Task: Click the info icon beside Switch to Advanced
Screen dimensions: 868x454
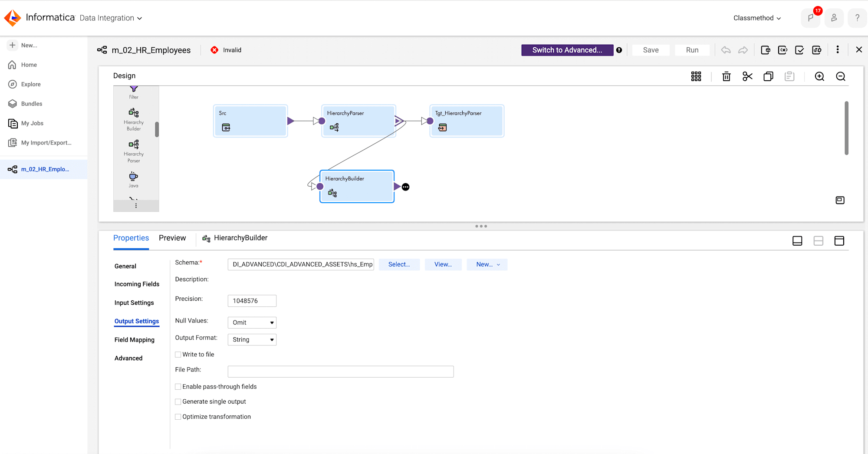Action: pyautogui.click(x=619, y=50)
